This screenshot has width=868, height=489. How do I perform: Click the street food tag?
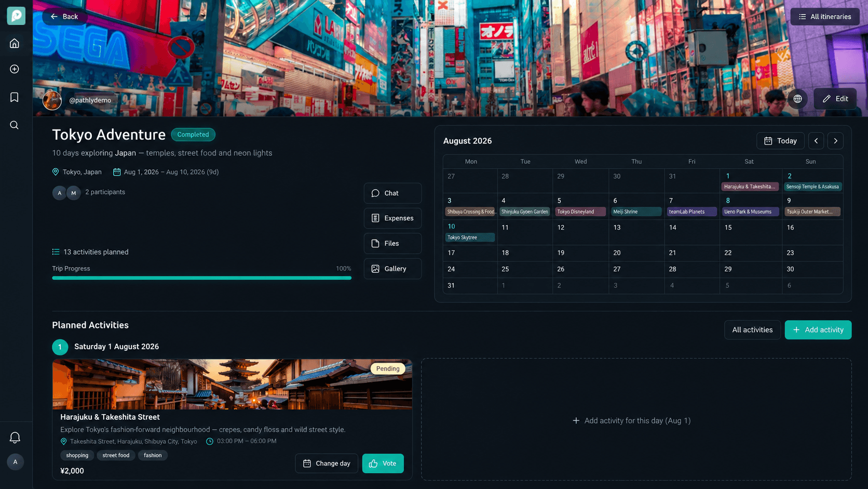point(116,455)
